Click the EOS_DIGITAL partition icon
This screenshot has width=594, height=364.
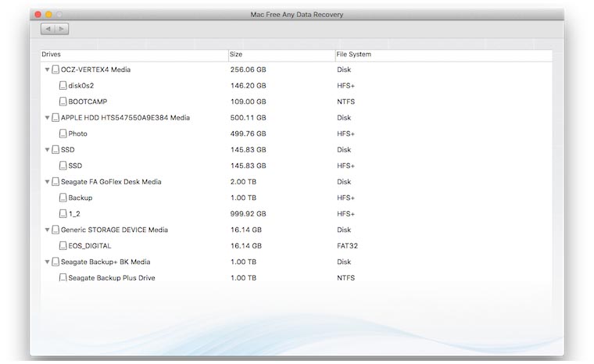(63, 246)
